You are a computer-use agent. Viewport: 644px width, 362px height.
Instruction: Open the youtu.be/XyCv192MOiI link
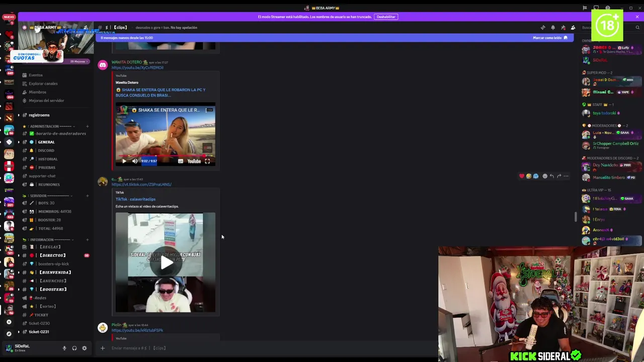tap(137, 67)
